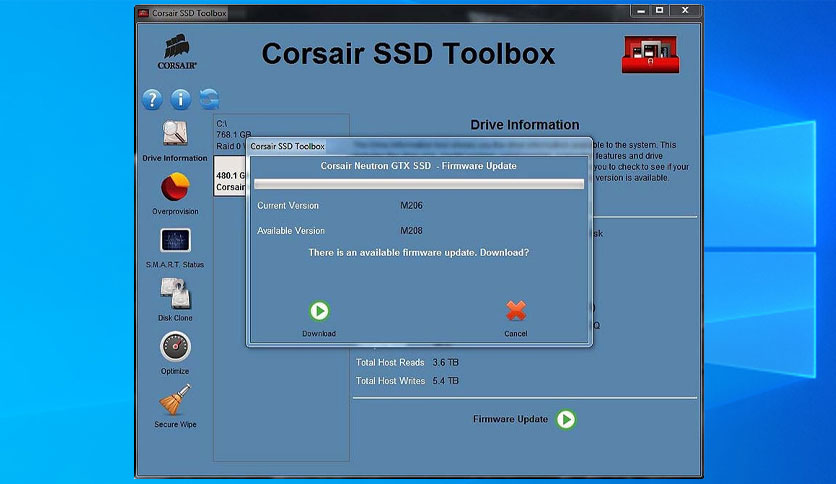Image resolution: width=836 pixels, height=484 pixels.
Task: Minimize the Corsair SSD Toolbox window
Action: pyautogui.click(x=641, y=11)
